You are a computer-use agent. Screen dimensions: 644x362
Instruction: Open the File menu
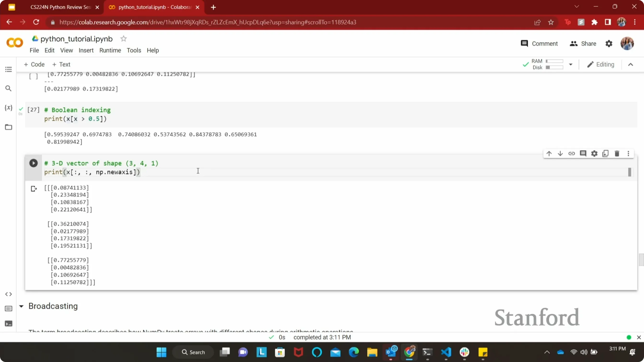(34, 51)
